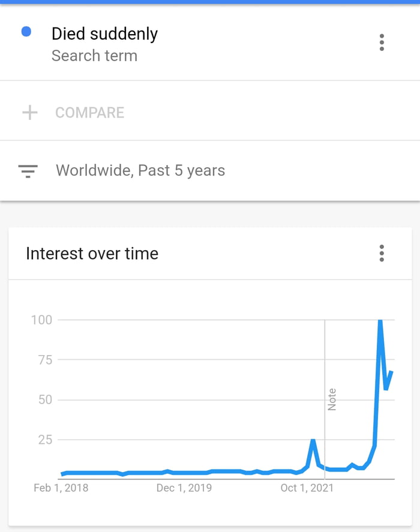The image size is (420, 532).
Task: Click the Note marker on the chart
Action: click(332, 399)
